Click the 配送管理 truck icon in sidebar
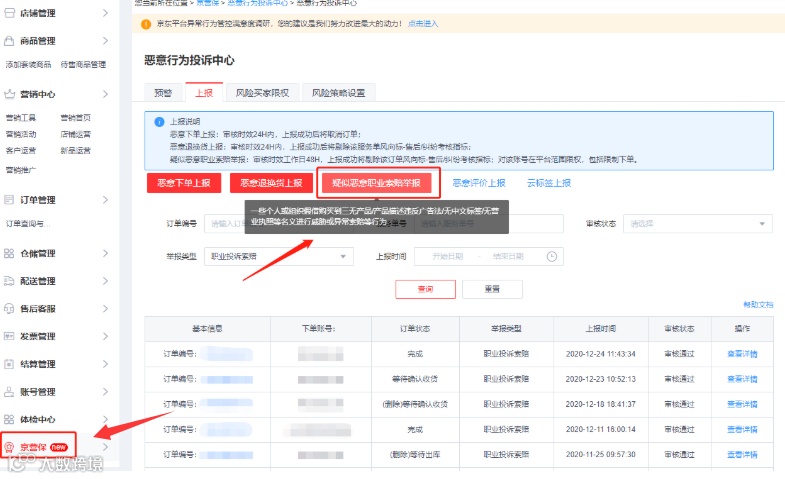Viewport: 785px width, 479px height. pos(9,281)
